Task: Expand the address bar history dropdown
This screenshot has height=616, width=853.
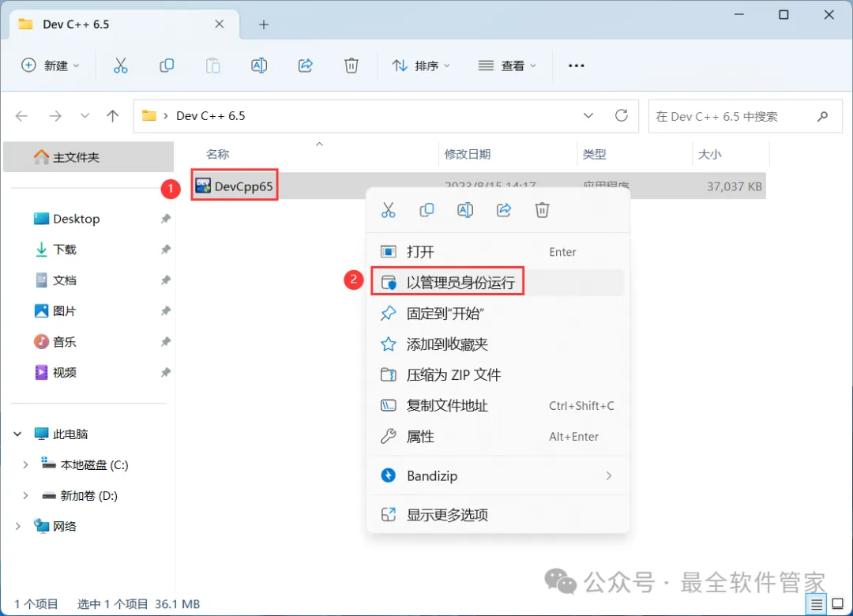Action: click(588, 115)
